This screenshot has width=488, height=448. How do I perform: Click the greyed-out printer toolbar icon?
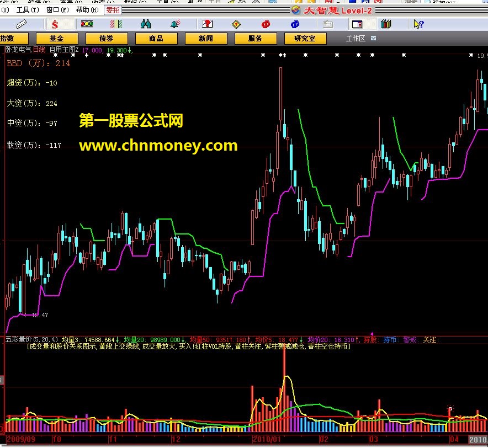coord(328,24)
